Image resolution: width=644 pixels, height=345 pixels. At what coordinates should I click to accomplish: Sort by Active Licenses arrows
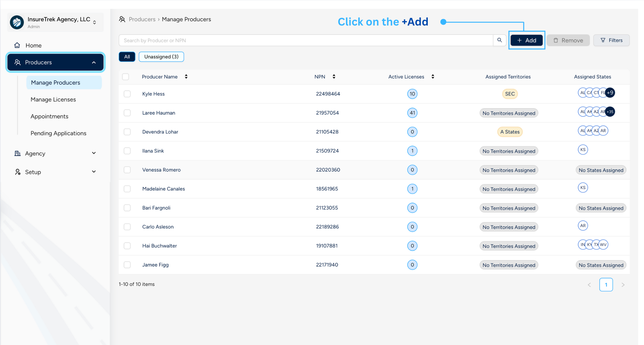point(433,77)
